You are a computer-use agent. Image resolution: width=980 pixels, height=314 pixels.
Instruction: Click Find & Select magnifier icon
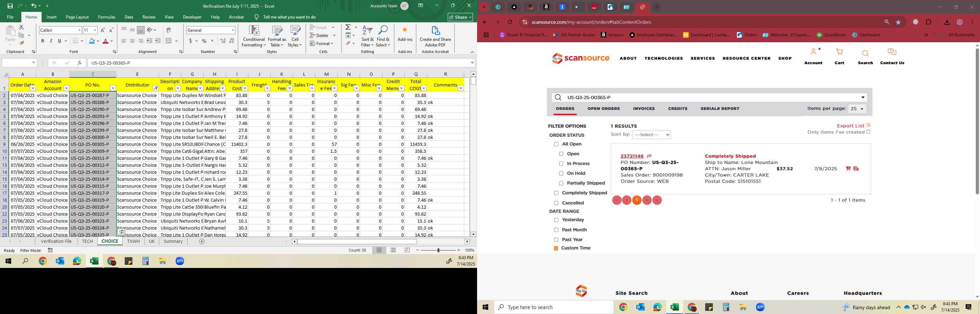click(x=383, y=37)
